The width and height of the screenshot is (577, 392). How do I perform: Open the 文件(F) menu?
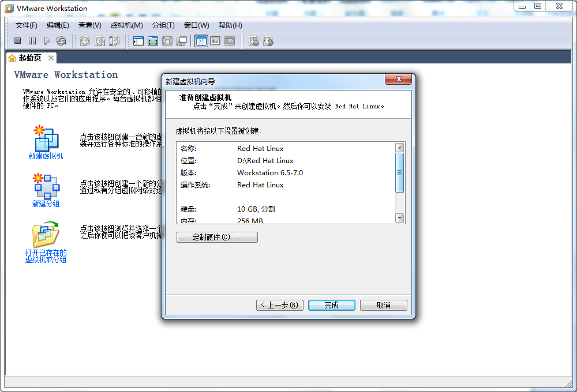click(x=26, y=25)
